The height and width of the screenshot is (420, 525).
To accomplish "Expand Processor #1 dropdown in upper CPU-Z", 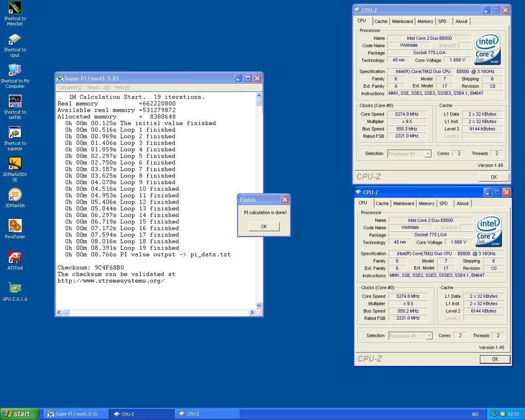I will (x=428, y=154).
